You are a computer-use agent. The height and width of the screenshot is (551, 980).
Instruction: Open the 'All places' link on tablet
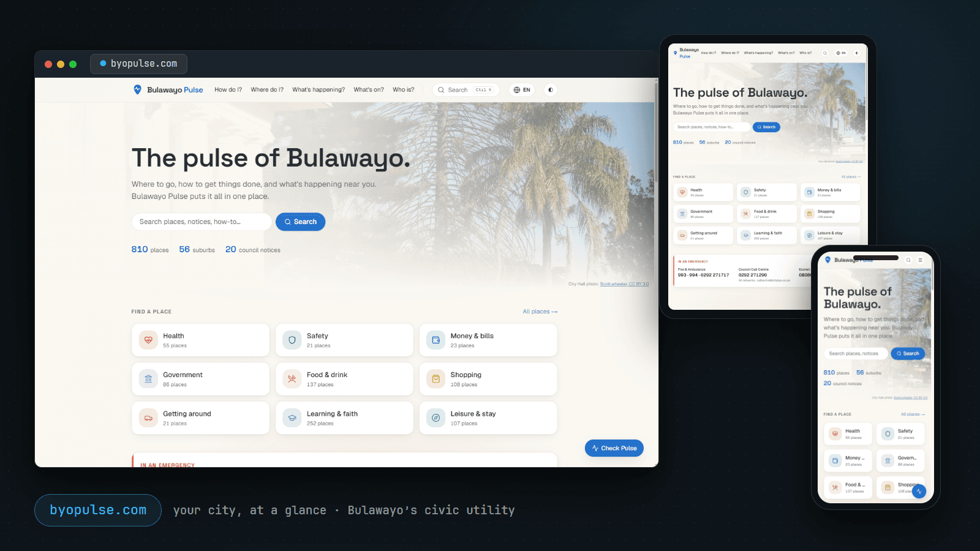pos(851,177)
